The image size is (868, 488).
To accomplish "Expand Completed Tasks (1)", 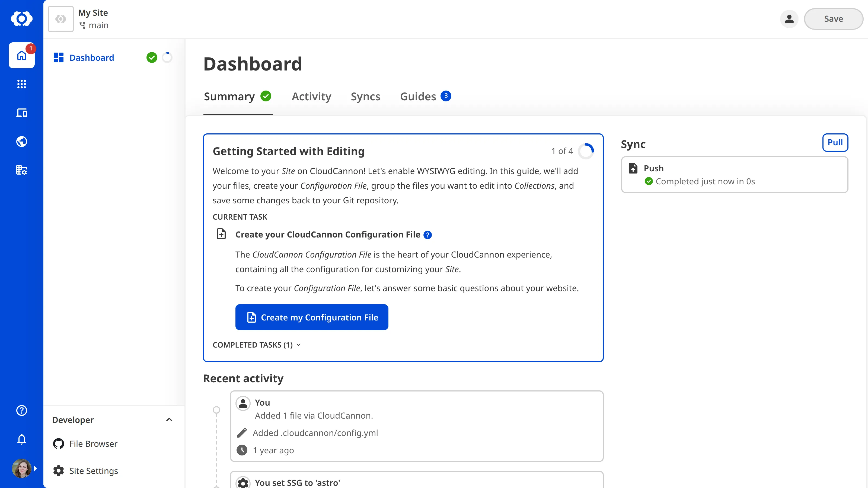I will 256,345.
